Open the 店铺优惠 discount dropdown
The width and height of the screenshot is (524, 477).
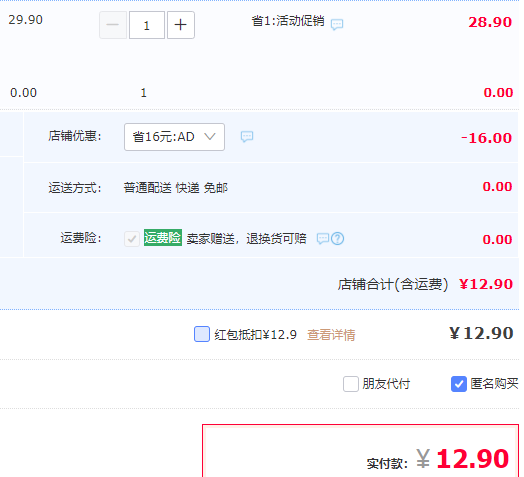[x=174, y=137]
